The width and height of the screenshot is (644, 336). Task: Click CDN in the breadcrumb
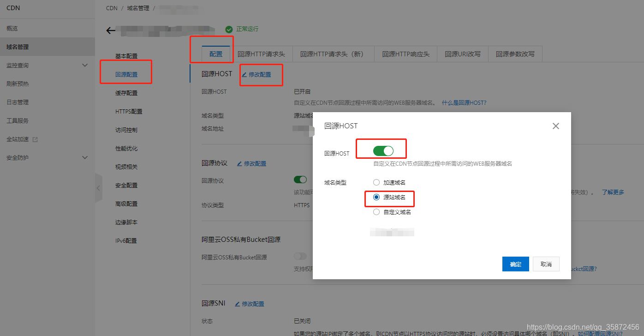click(x=112, y=8)
